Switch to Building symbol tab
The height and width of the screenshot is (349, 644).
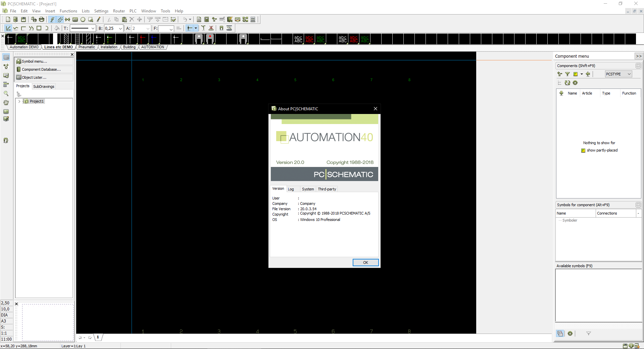[129, 47]
